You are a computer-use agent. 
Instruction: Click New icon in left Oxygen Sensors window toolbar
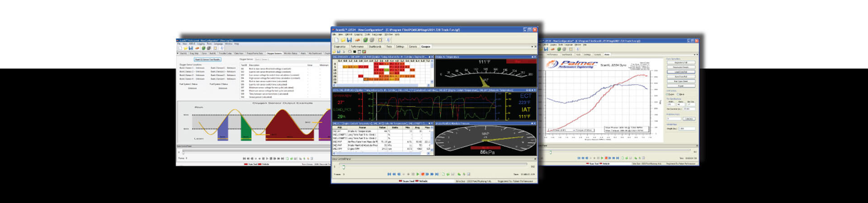tap(180, 48)
